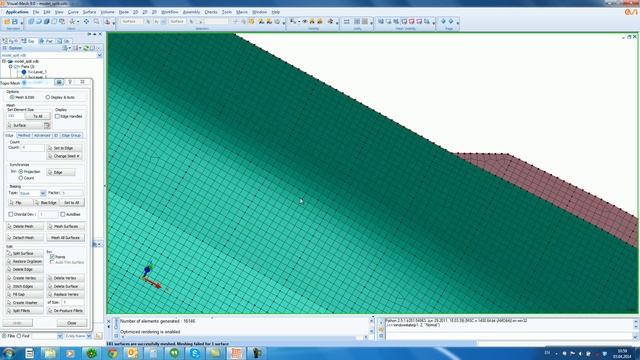
Task: Select the Projection synchronize radio
Action: [21, 172]
